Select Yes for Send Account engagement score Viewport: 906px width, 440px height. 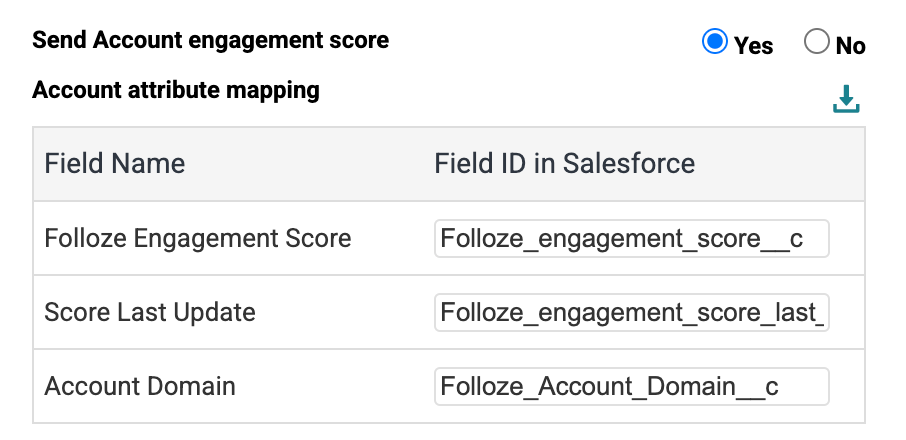point(714,42)
